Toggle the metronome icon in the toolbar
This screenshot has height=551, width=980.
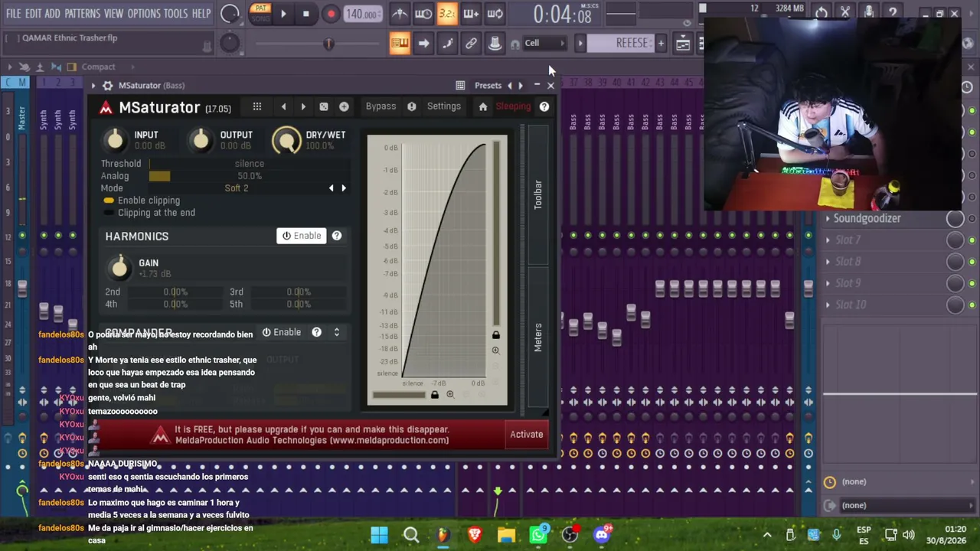click(x=400, y=13)
